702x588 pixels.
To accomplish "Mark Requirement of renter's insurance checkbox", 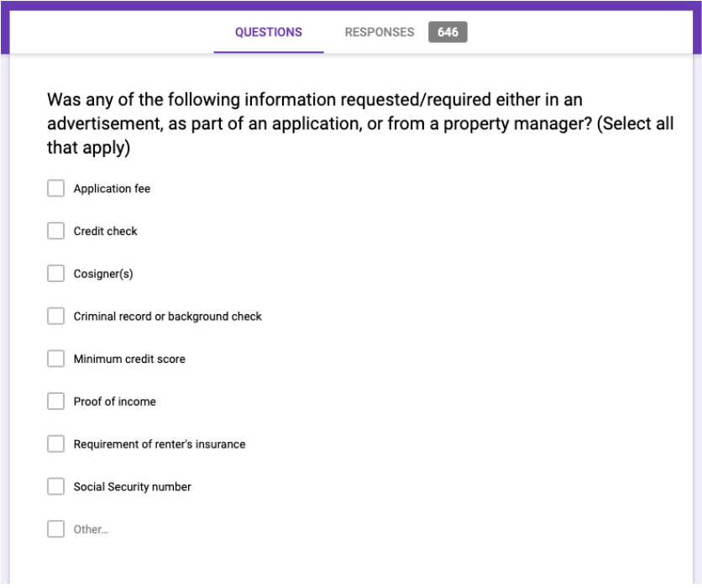I will [x=55, y=444].
